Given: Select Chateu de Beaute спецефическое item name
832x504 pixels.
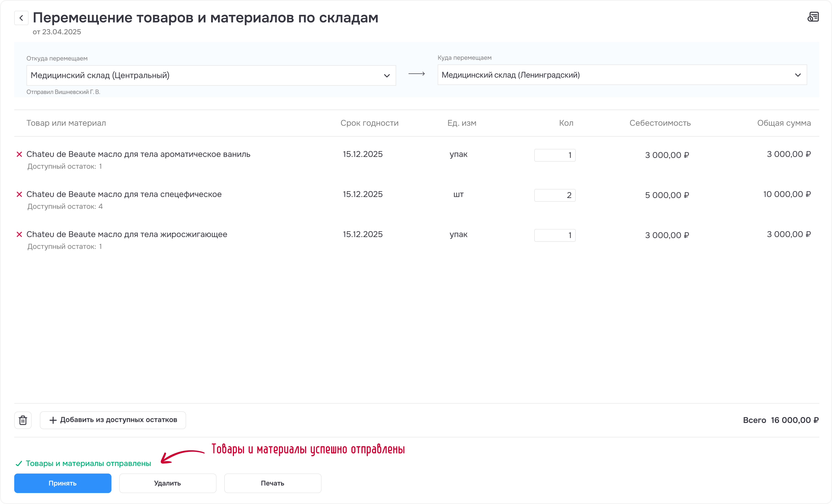Looking at the screenshot, I should click(x=124, y=194).
